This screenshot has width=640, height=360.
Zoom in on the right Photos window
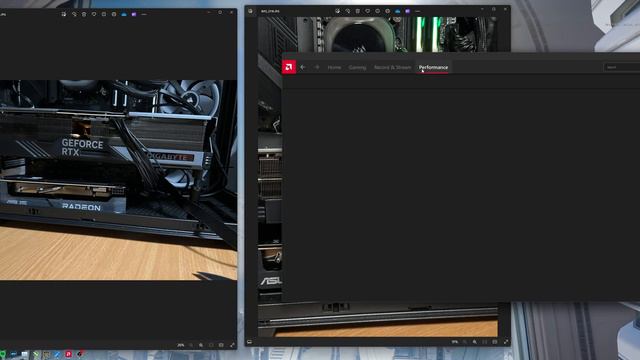point(474,342)
